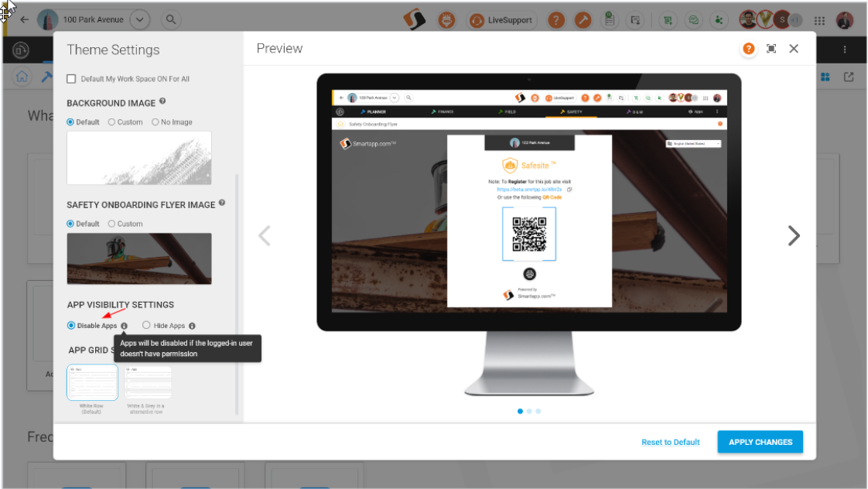868x489 pixels.
Task: Click the home icon behind the dialog
Action: [22, 77]
